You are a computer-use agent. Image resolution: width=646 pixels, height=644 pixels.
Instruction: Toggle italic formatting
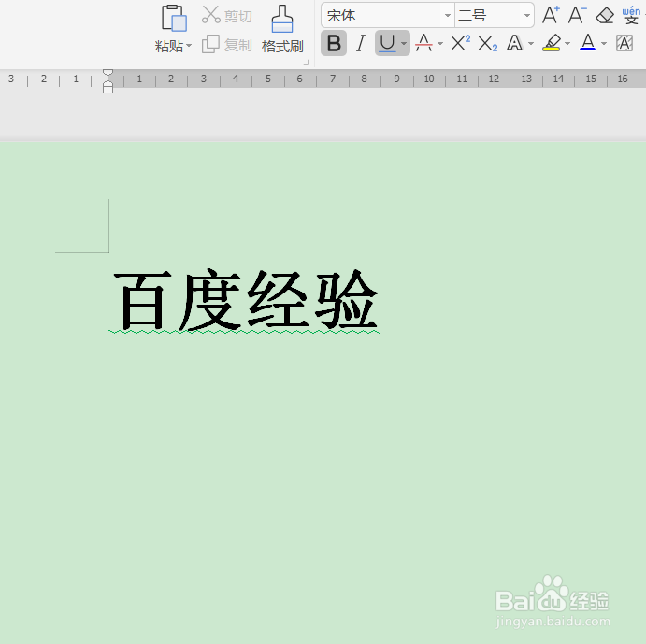pos(361,43)
